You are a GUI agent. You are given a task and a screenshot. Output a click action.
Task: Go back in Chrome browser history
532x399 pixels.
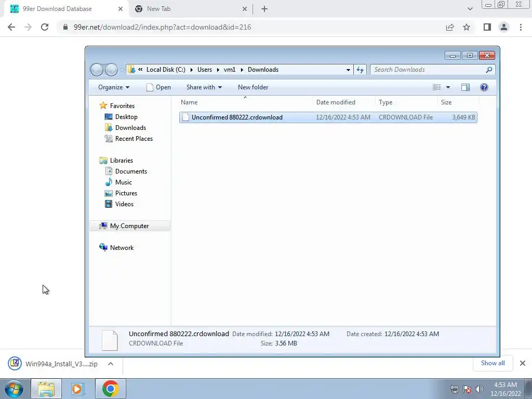pyautogui.click(x=11, y=27)
